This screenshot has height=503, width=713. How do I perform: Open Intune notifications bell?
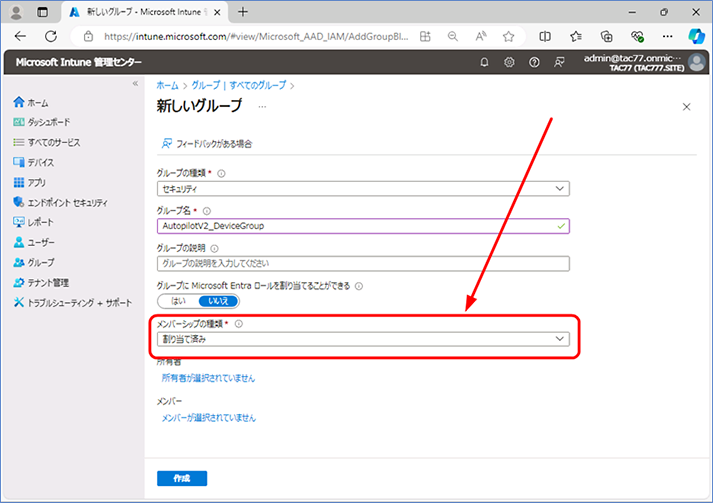coord(484,62)
